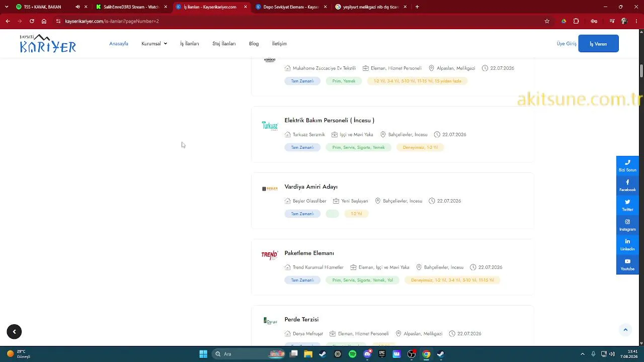
Task: Open İş İlanları nav item
Action: tap(190, 44)
